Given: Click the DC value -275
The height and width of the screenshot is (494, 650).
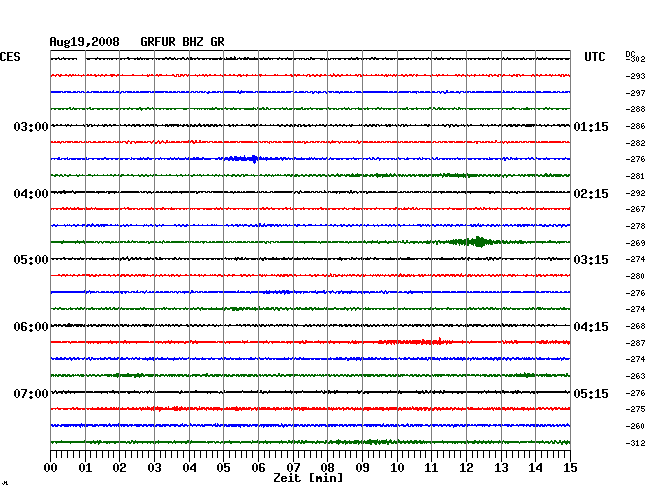Looking at the screenshot, I should [x=635, y=409].
